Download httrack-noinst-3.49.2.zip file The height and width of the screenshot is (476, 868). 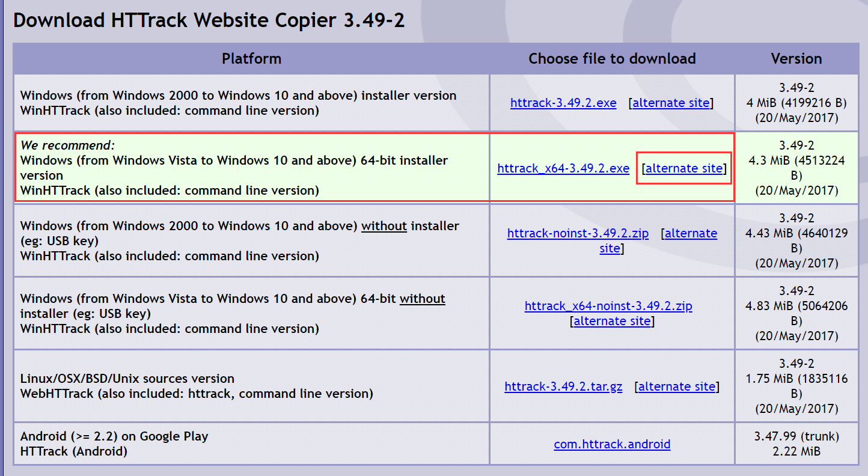coord(578,233)
